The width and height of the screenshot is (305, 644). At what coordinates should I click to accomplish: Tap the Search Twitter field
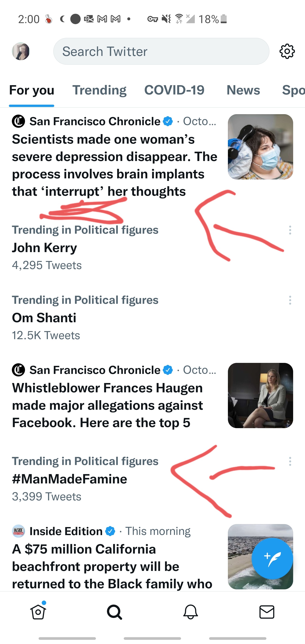tap(161, 51)
